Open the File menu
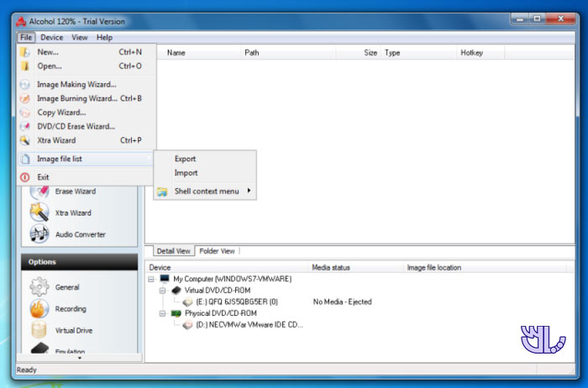 (x=26, y=38)
